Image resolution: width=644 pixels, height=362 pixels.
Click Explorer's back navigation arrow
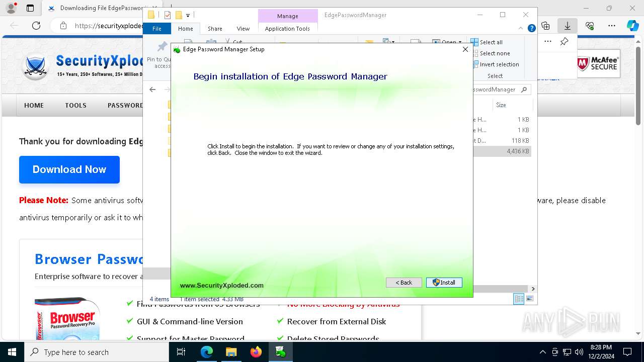pyautogui.click(x=152, y=89)
